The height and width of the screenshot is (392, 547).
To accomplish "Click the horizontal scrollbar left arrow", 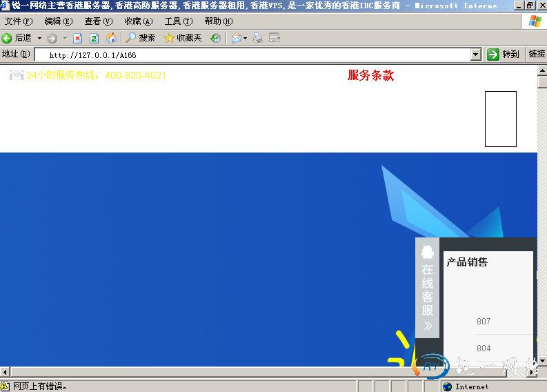I will click(x=5, y=371).
